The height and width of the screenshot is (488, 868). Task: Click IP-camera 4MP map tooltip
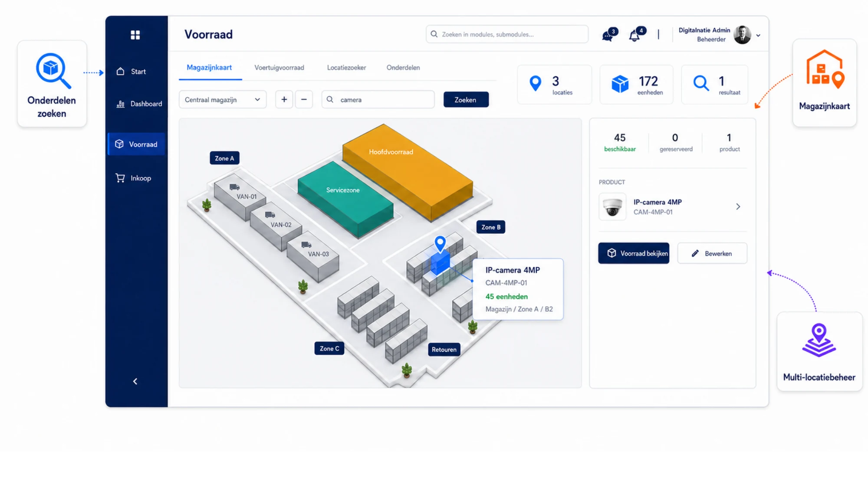518,289
